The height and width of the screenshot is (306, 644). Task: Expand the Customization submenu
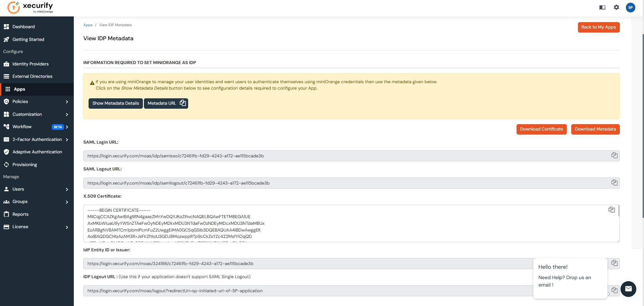pos(67,114)
